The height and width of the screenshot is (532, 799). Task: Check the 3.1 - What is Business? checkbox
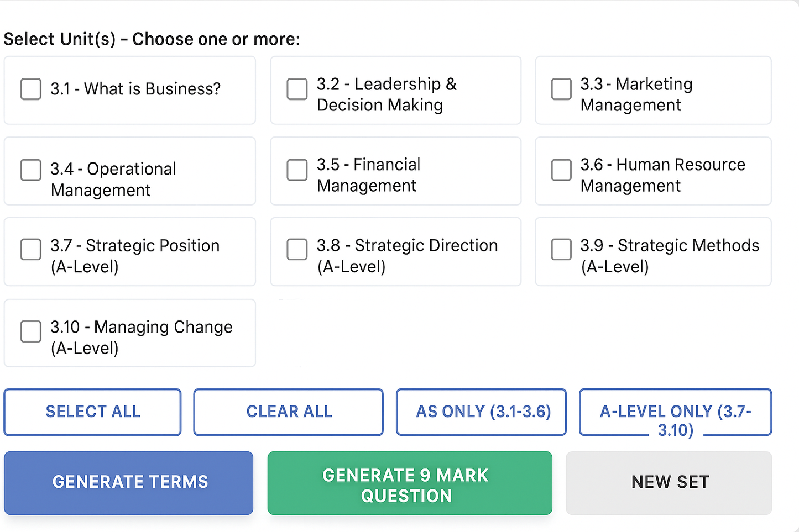click(31, 89)
